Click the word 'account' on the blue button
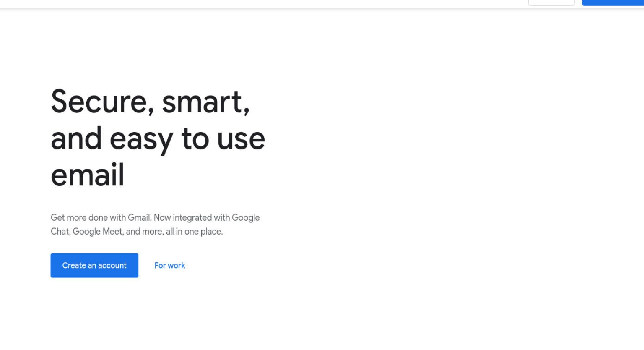This screenshot has height=350, width=644. (x=112, y=266)
